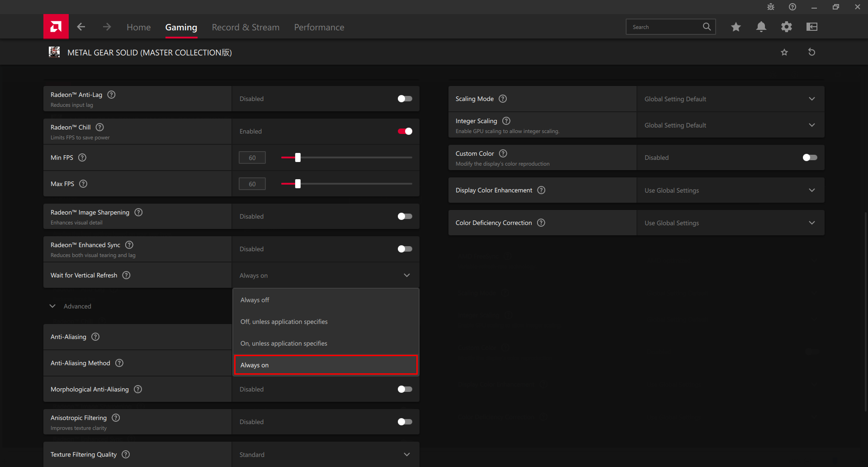Enable Radeon Image Sharpening toggle

click(405, 216)
